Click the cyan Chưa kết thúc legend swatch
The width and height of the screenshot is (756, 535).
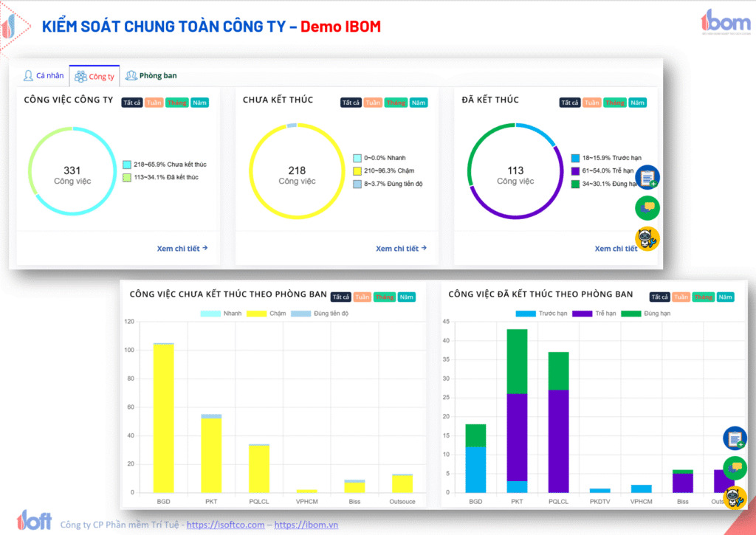coord(127,164)
